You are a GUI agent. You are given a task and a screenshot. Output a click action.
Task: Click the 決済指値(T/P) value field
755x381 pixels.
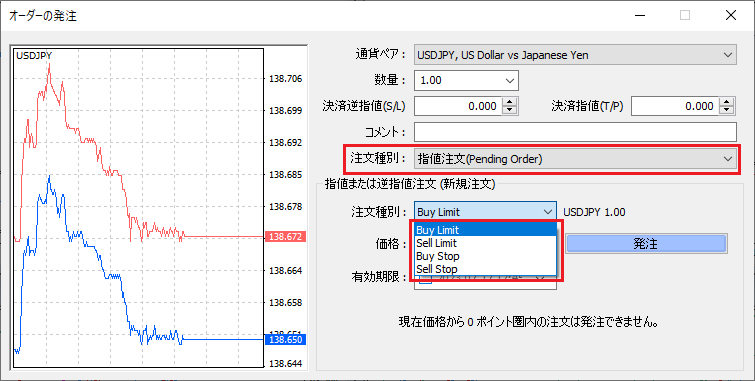[675, 106]
